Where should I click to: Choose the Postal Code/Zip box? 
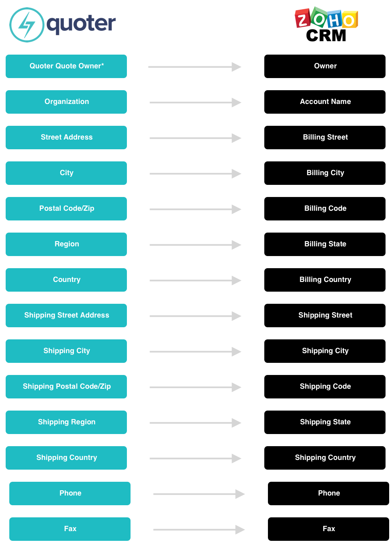tap(66, 209)
